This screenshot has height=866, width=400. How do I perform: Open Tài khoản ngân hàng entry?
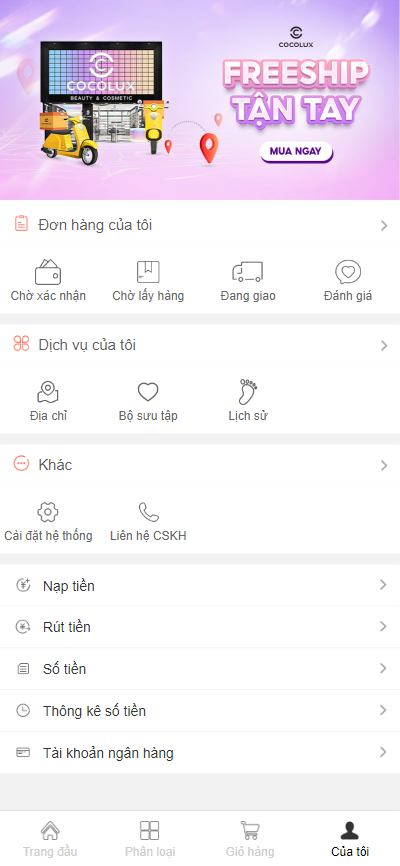(200, 753)
